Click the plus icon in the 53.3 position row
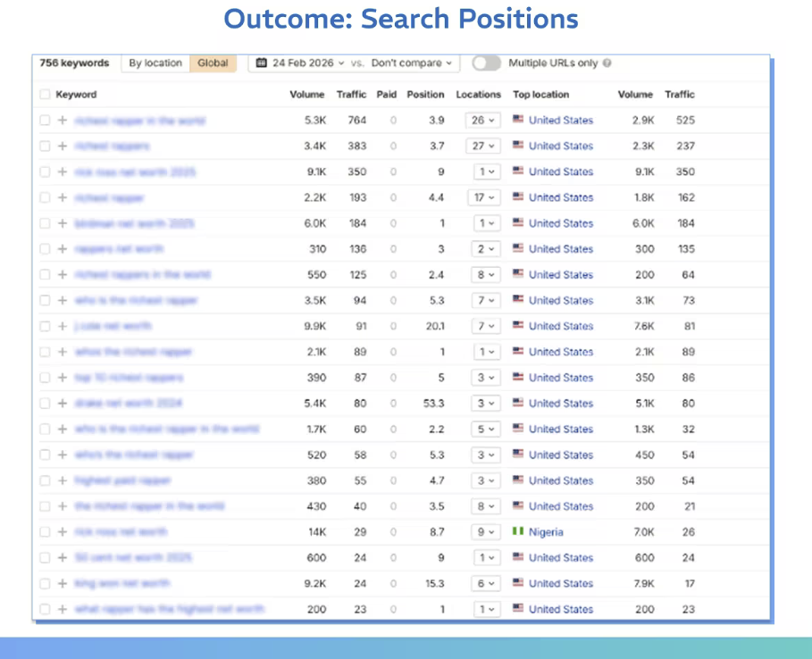812x659 pixels. [x=63, y=404]
